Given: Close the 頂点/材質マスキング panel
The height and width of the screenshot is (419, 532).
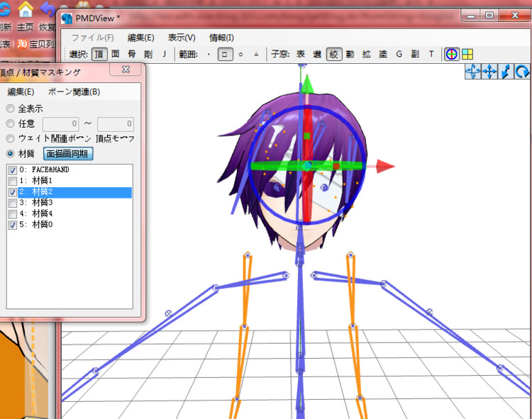Looking at the screenshot, I should pos(126,69).
